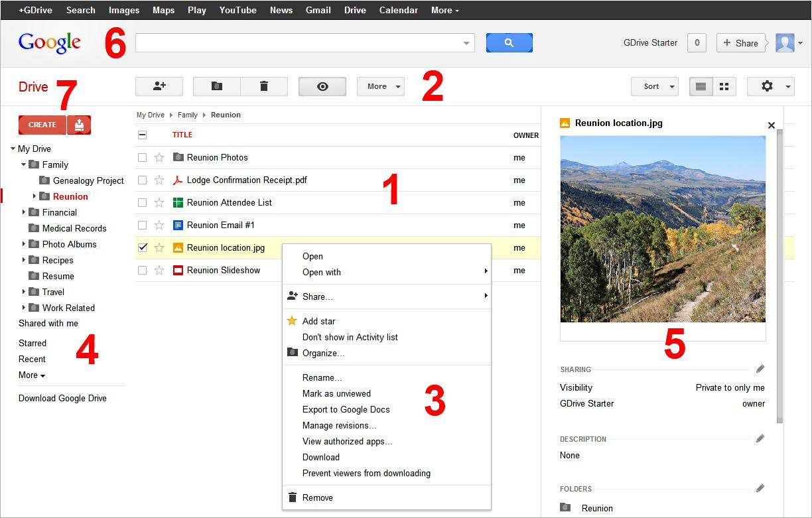Open the More dropdown in the toolbar
The width and height of the screenshot is (812, 518).
380,86
